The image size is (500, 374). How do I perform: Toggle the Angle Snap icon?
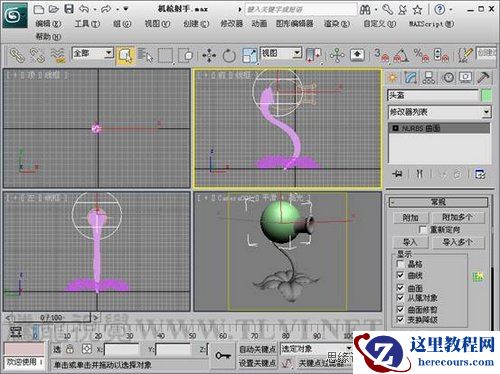(401, 55)
